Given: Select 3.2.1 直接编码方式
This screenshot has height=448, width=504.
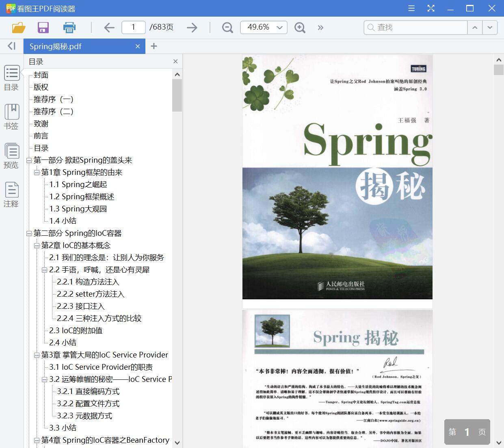Looking at the screenshot, I should [88, 392].
